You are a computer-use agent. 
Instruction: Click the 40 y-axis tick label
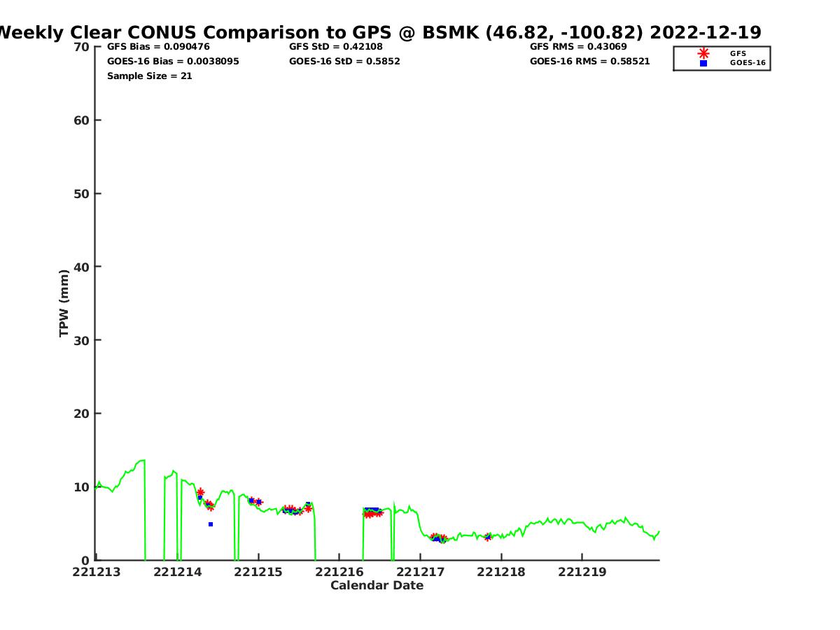[81, 267]
